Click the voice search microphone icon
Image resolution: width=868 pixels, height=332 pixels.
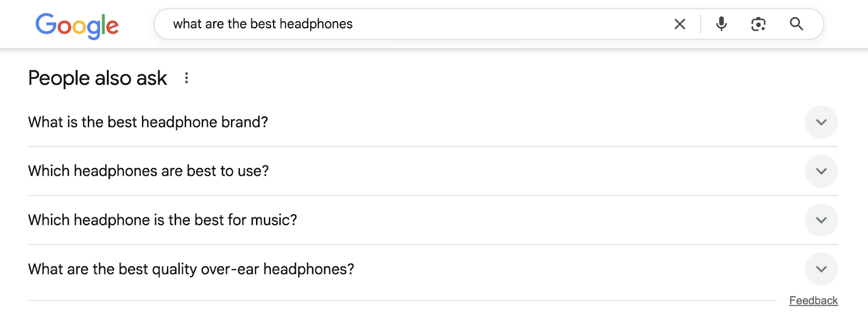click(x=722, y=24)
